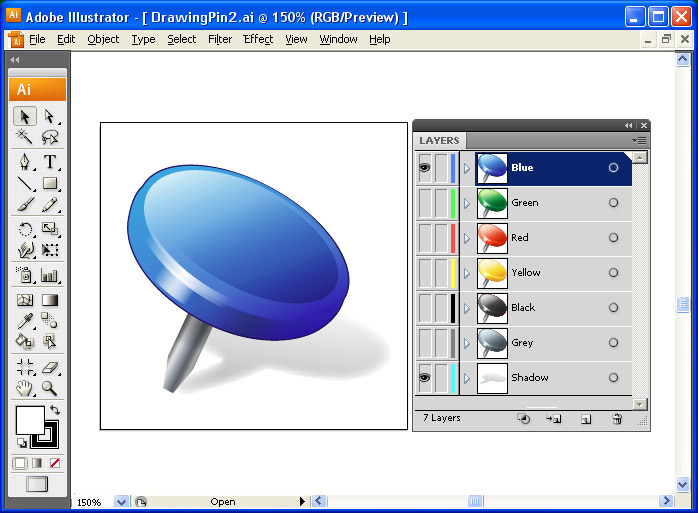This screenshot has width=698, height=513.
Task: Show the Black layer visibility box
Action: (425, 308)
